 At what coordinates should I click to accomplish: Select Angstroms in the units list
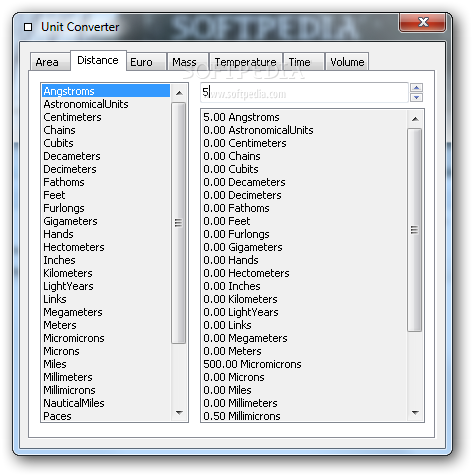106,91
